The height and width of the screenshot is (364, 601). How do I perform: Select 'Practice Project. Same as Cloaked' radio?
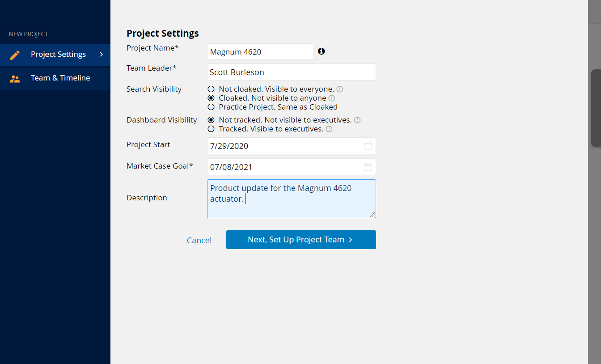211,107
